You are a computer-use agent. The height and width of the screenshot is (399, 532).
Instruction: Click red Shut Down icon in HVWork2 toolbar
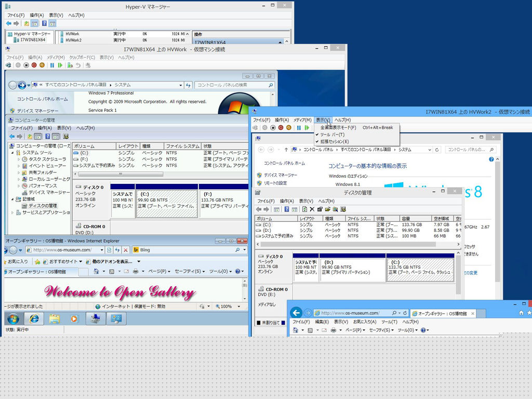(281, 128)
